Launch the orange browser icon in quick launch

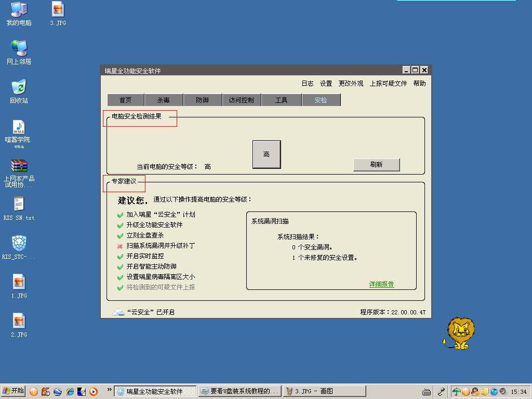[34, 392]
